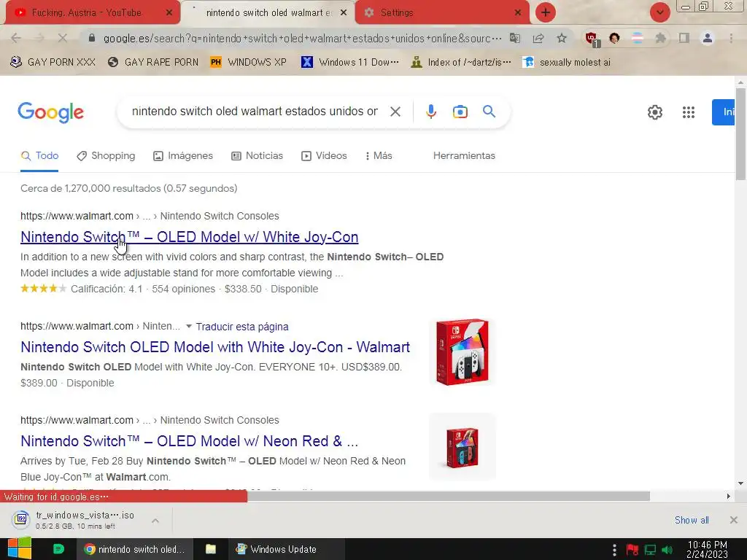This screenshot has width=747, height=560.
Task: Open the taskbar clock and date
Action: (x=707, y=550)
